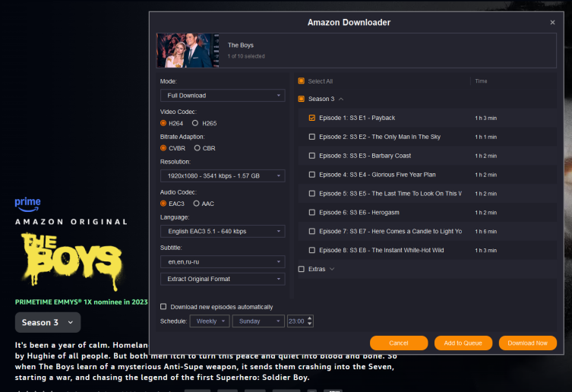This screenshot has height=392, width=572.
Task: Uncheck Episode 1 Payback
Action: click(x=312, y=118)
